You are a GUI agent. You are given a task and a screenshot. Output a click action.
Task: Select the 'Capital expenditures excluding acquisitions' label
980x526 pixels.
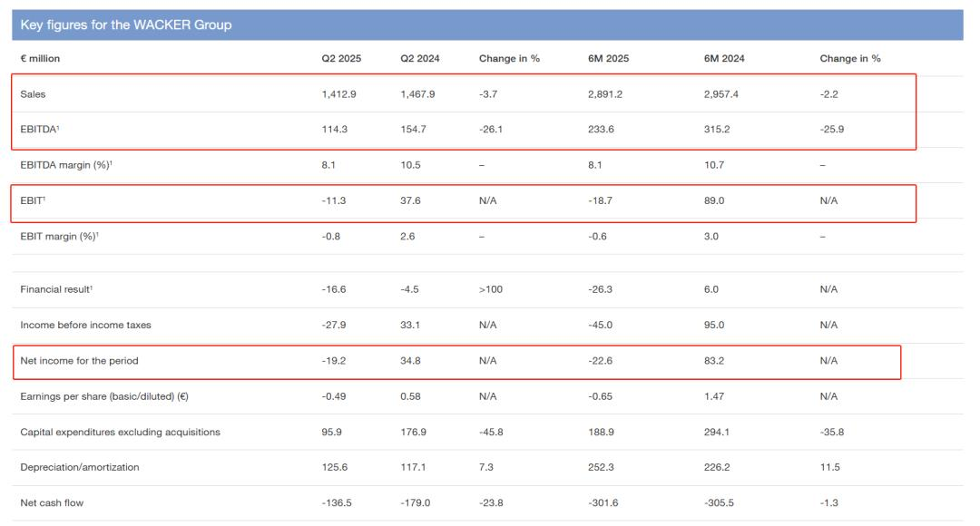(120, 432)
